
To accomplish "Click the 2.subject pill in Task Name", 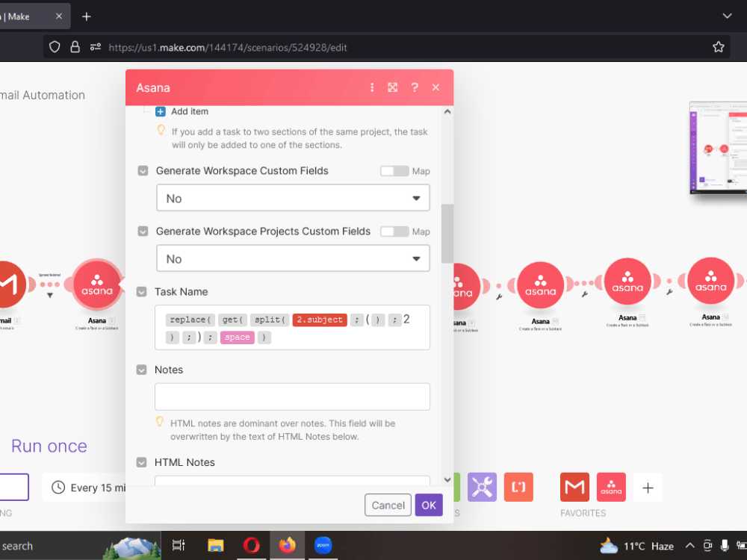I will click(320, 320).
